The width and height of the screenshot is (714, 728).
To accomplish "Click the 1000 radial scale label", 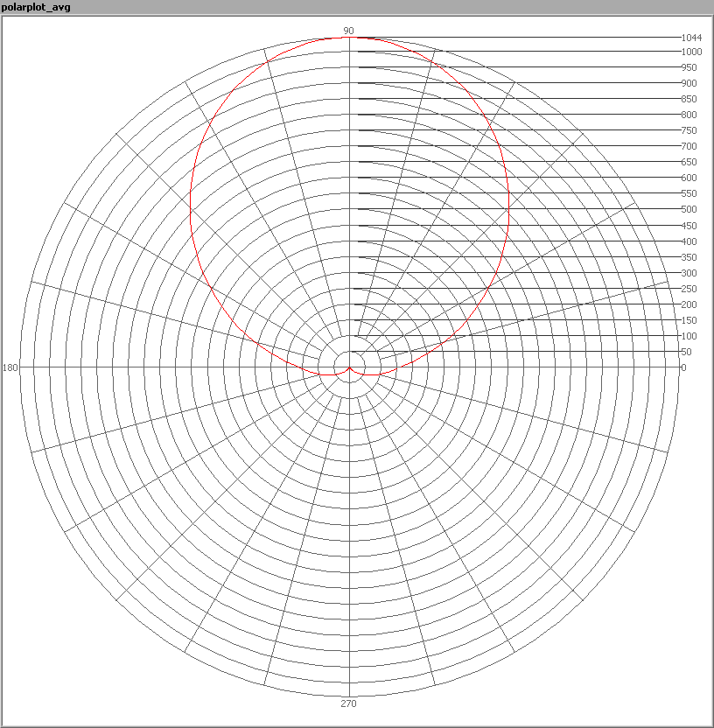I will point(691,52).
